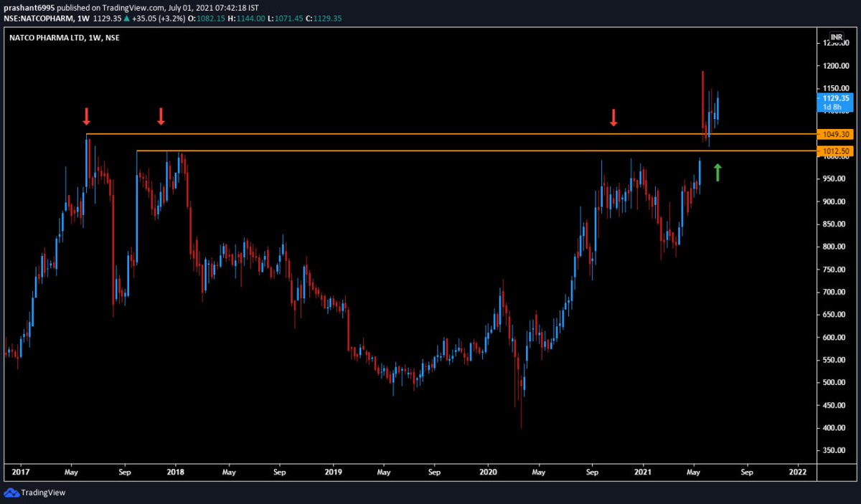Click the '2021' time axis label
Image resolution: width=861 pixels, height=504 pixels.
643,473
